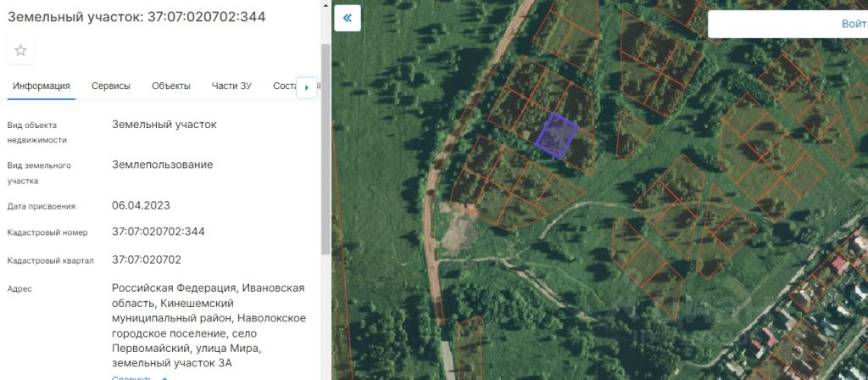Image resolution: width=868 pixels, height=380 pixels.
Task: Collapse the info panel with double-chevron button
Action: click(348, 19)
